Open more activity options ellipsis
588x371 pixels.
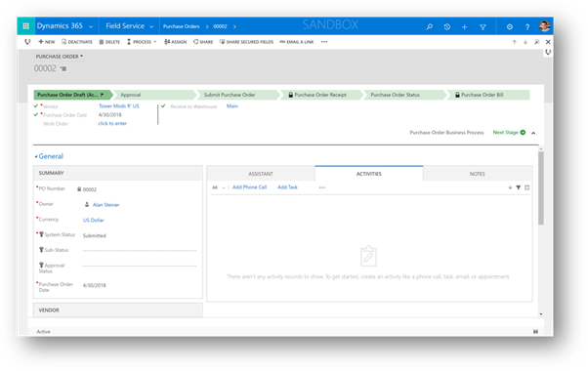coord(322,187)
